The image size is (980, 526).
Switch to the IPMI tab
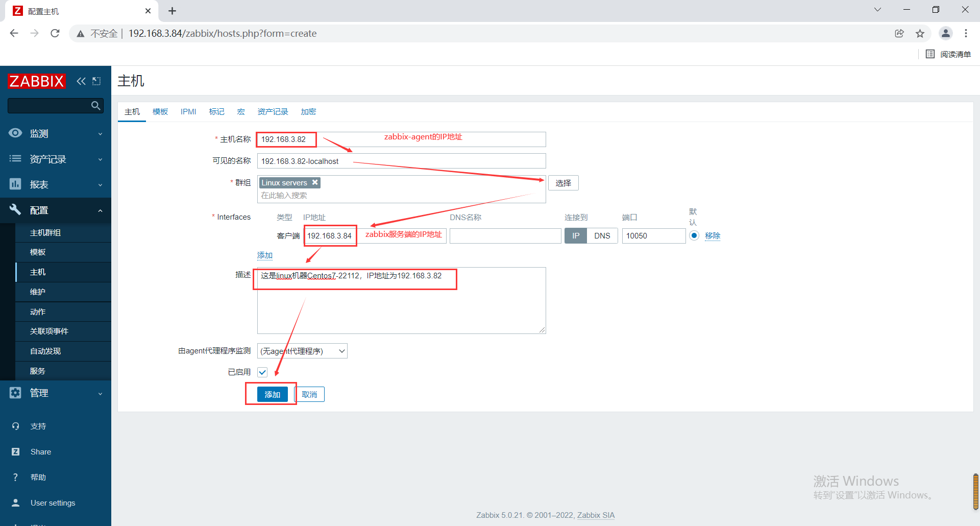[x=188, y=111]
